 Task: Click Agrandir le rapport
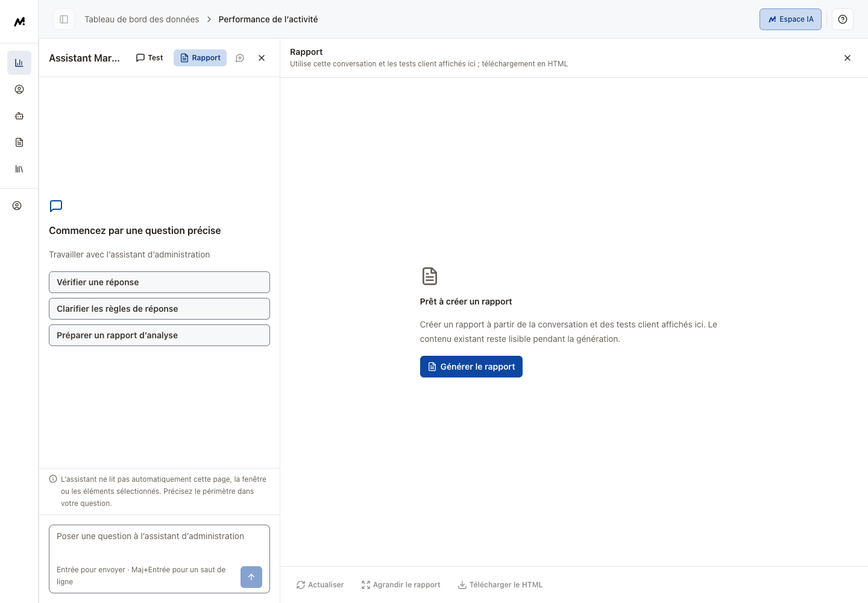401,585
